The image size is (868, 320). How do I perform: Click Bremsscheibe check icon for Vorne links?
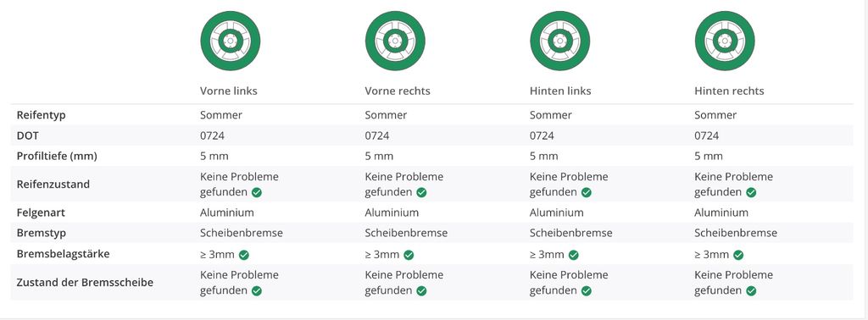(257, 290)
